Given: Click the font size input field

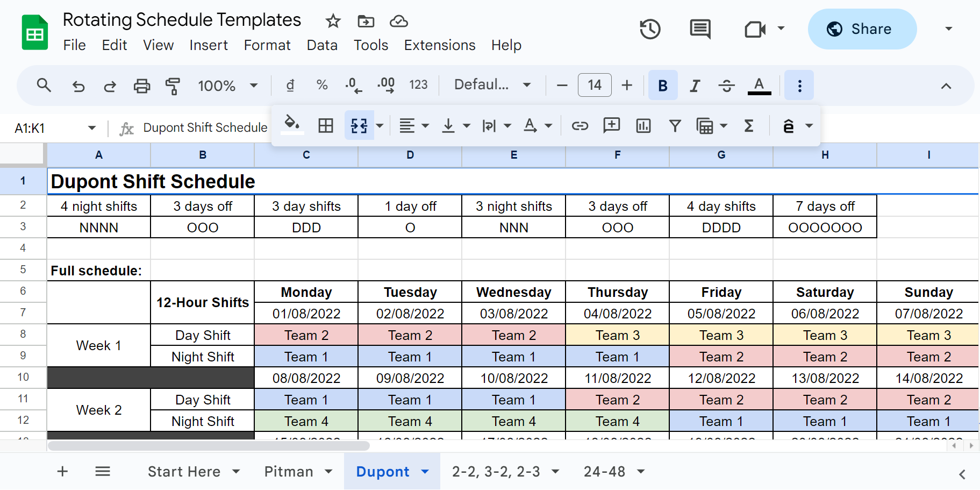Looking at the screenshot, I should pyautogui.click(x=595, y=85).
